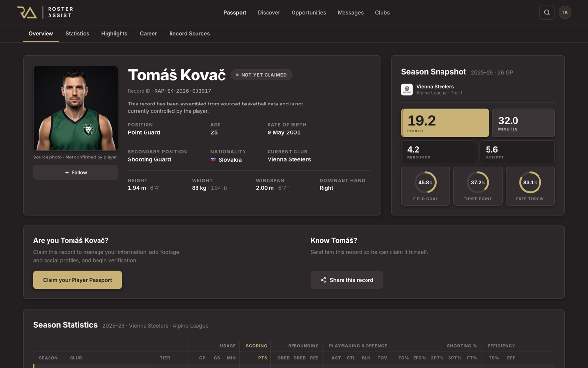Viewport: 588px width, 368px height.
Task: Go to Discover in top navigation
Action: click(269, 12)
